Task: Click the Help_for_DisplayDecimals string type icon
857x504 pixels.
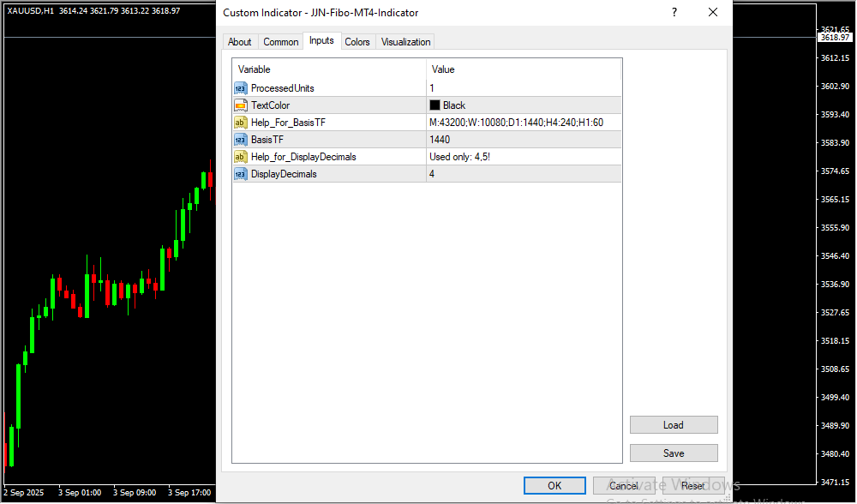Action: (x=240, y=157)
